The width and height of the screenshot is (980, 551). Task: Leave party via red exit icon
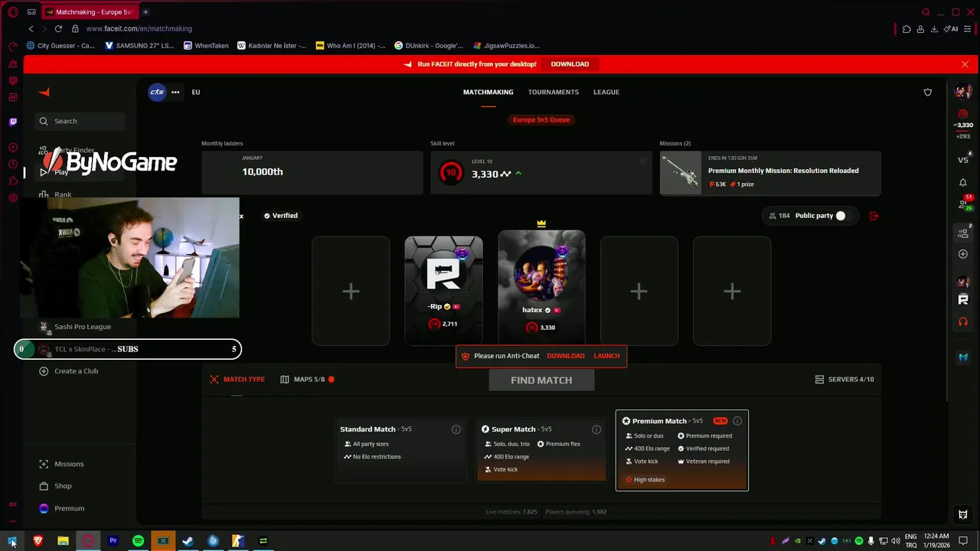click(874, 216)
